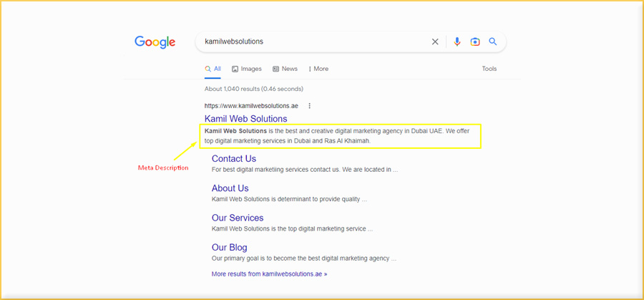Click the search box containing kamilwebsolutions
The image size is (644, 300).
(x=351, y=42)
